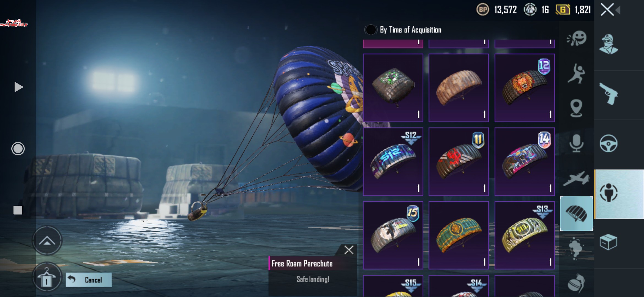Select the S12 season parachute
This screenshot has height=297, width=644.
coord(393,162)
